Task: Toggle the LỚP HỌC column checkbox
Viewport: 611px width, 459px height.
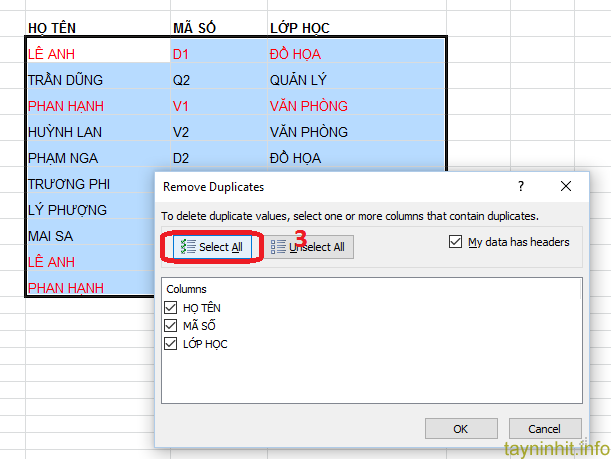Action: point(172,344)
